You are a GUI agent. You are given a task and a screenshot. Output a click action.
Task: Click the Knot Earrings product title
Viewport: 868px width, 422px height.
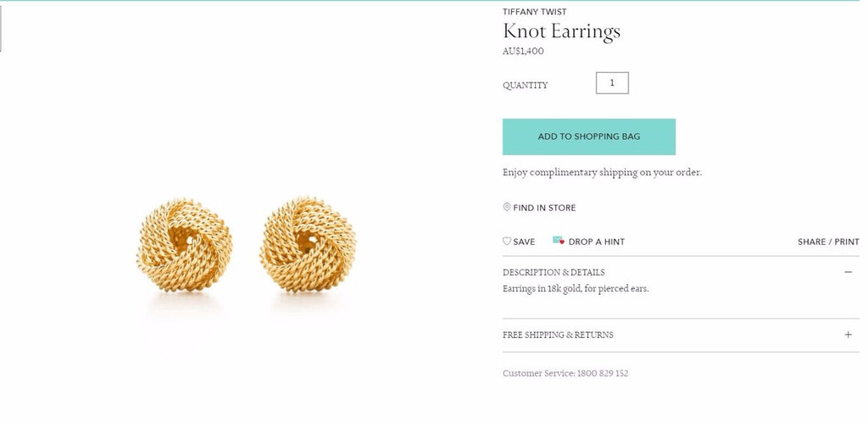click(x=561, y=31)
